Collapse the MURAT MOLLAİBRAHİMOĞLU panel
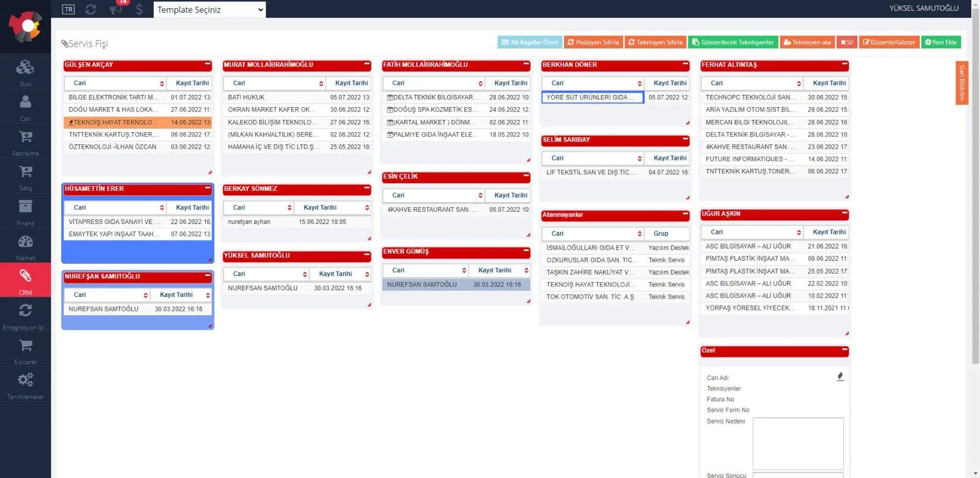Viewport: 980px width, 478px height. click(x=367, y=64)
